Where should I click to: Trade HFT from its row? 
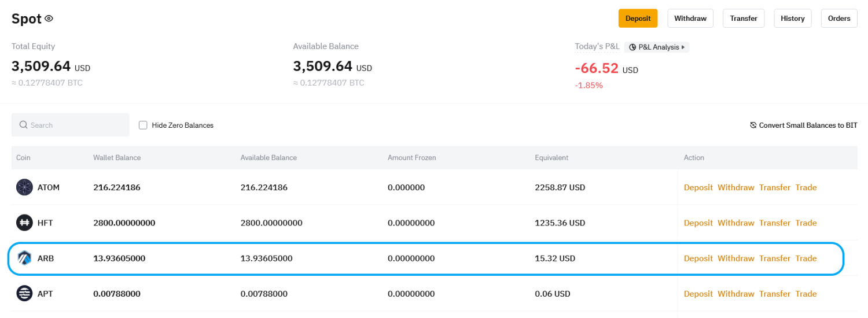806,223
